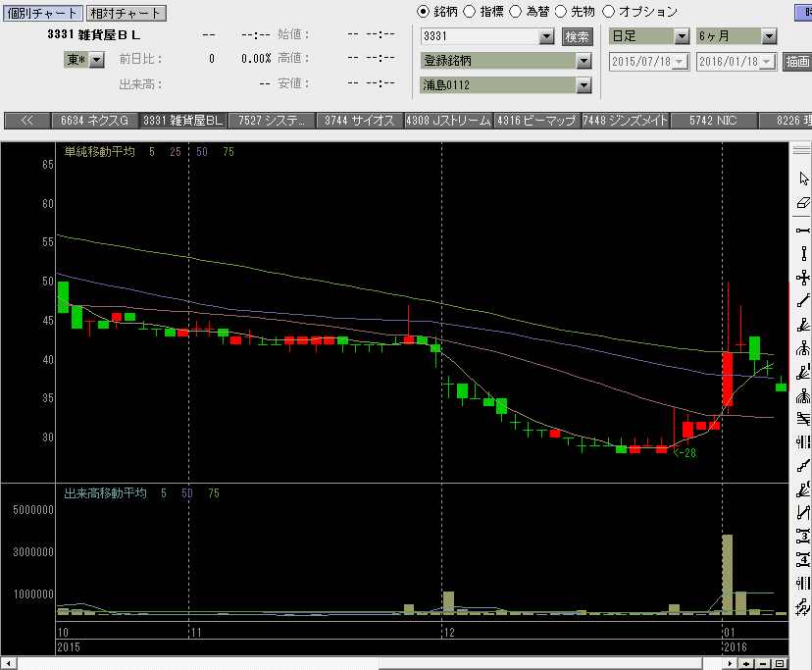Select the 先物 radio button

coord(561,12)
